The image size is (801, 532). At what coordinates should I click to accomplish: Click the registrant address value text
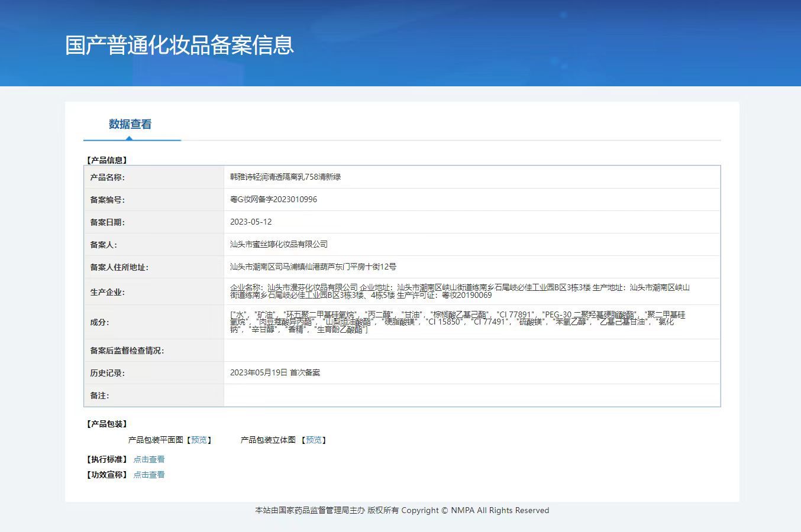tap(313, 267)
